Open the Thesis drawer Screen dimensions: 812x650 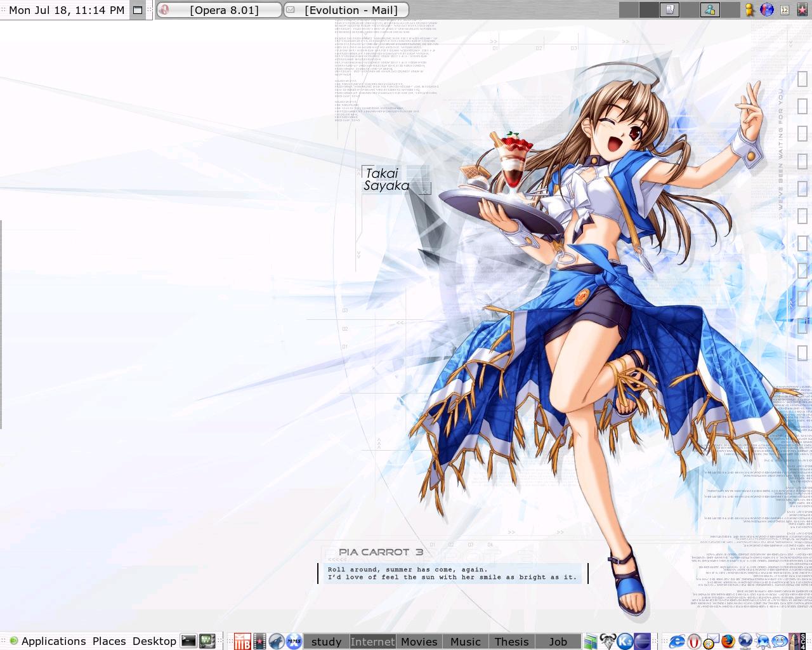coord(512,642)
